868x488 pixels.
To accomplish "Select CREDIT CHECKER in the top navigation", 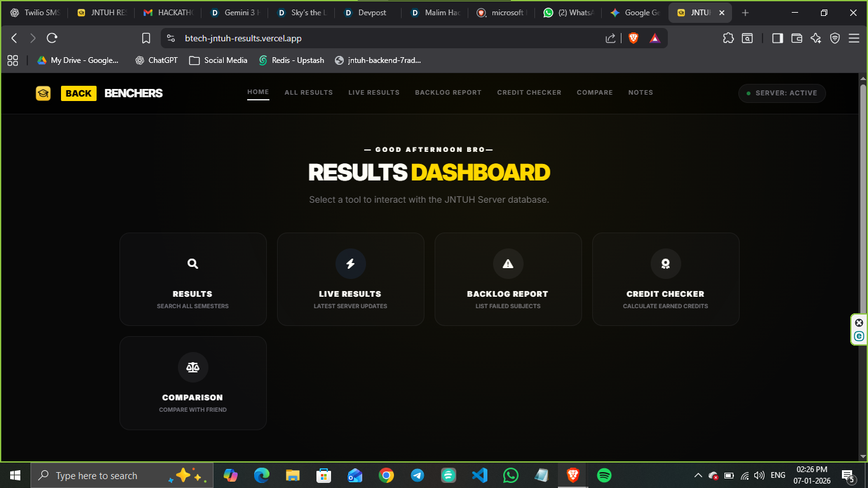I will [529, 93].
